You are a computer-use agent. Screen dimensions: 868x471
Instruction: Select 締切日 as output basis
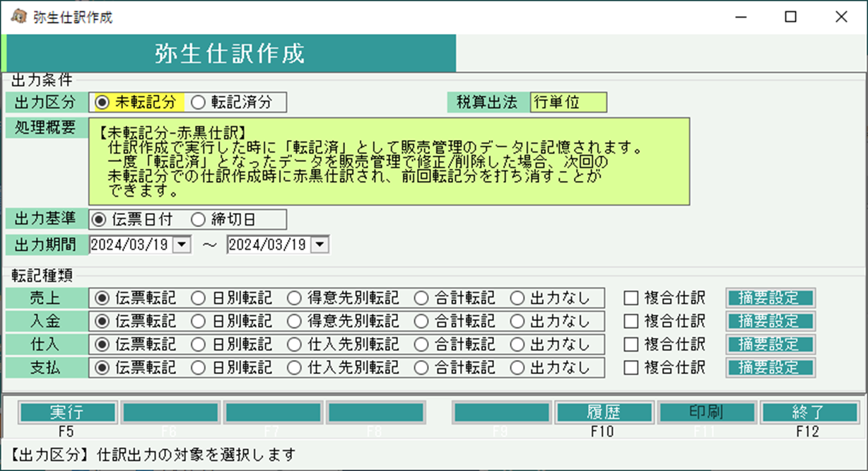coord(199,220)
